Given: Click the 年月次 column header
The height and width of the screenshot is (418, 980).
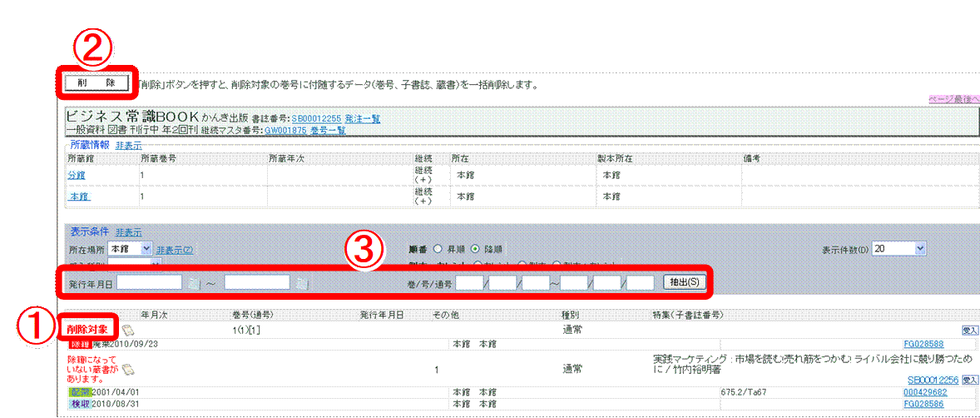Looking at the screenshot, I should [x=155, y=316].
